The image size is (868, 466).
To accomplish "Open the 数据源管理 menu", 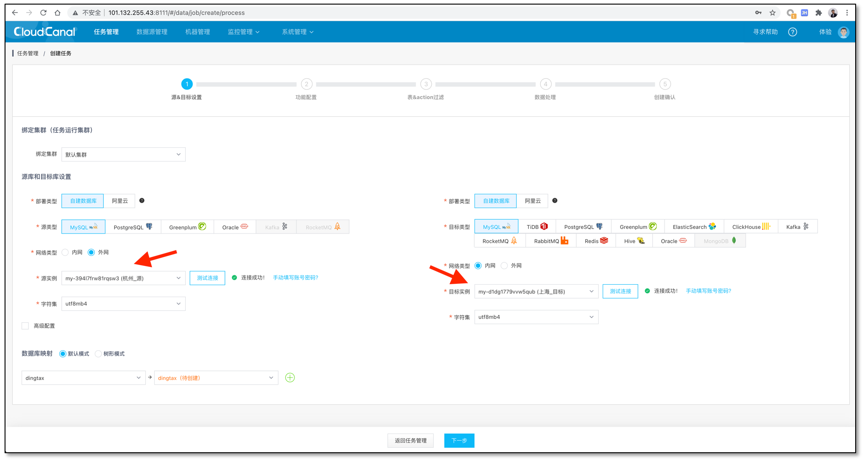I will click(x=152, y=32).
